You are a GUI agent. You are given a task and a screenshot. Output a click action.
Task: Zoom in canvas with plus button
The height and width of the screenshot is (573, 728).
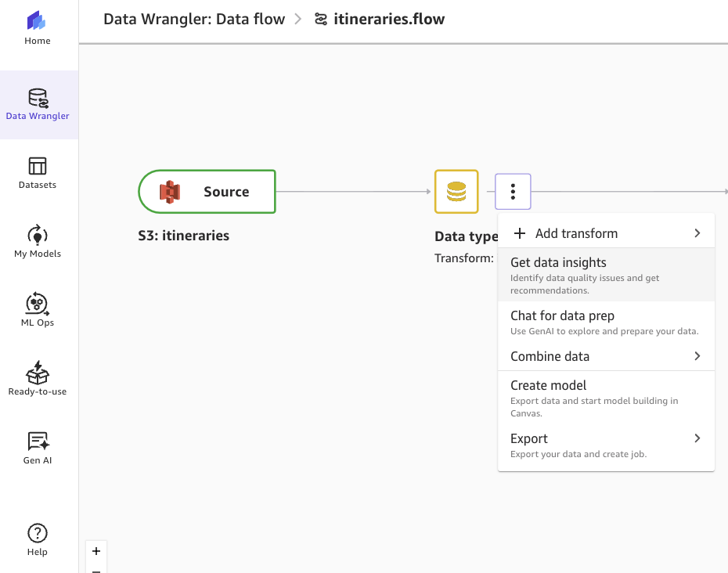click(x=96, y=551)
